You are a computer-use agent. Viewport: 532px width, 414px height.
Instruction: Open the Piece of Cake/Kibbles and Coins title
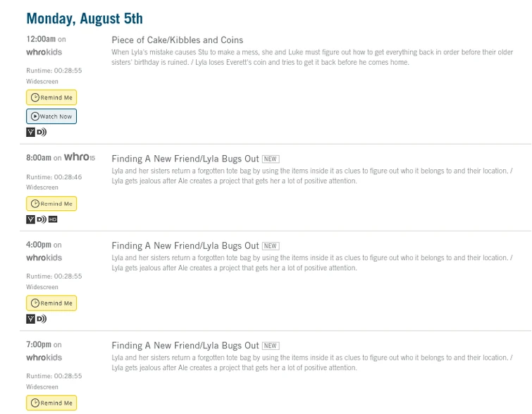pos(177,40)
